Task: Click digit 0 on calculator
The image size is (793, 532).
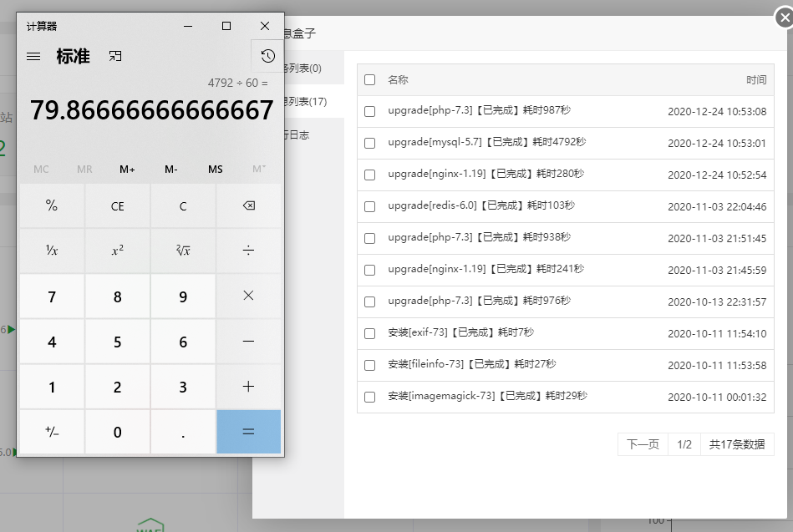Action: point(117,432)
